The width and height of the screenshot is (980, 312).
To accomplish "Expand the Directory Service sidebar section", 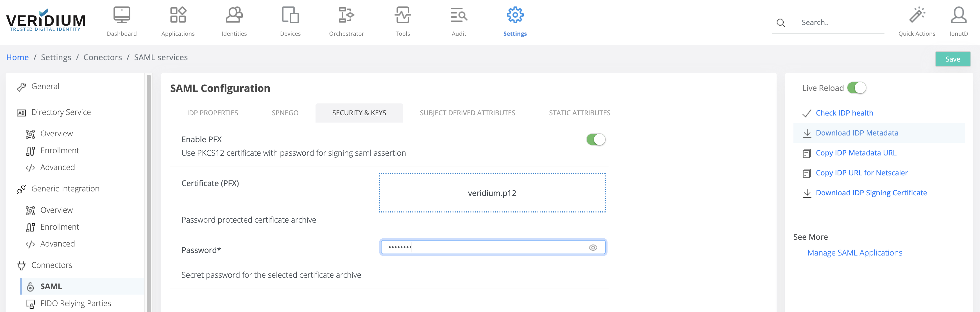I will pyautogui.click(x=61, y=112).
